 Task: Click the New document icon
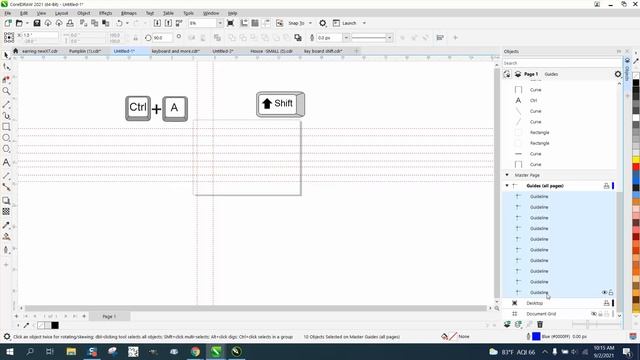click(8, 23)
